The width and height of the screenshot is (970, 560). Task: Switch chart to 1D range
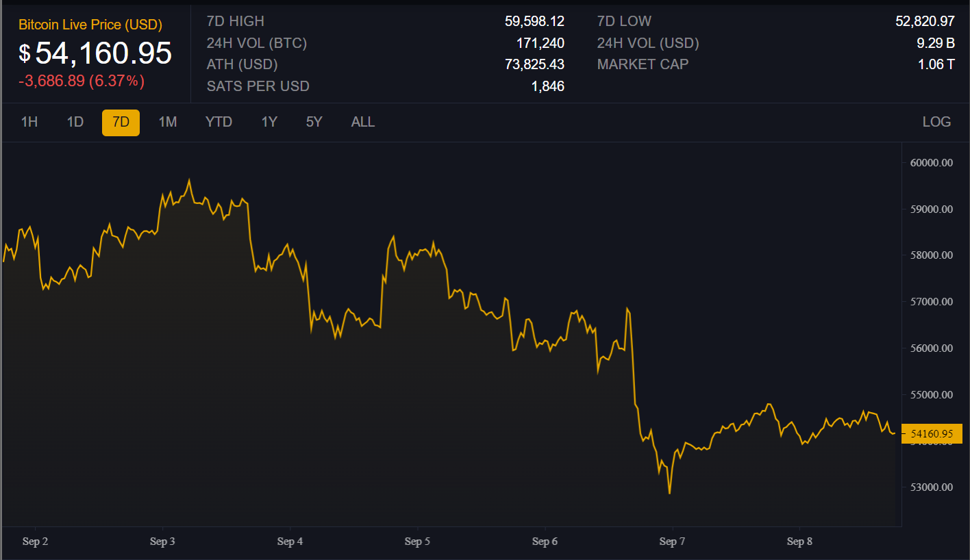pos(75,122)
